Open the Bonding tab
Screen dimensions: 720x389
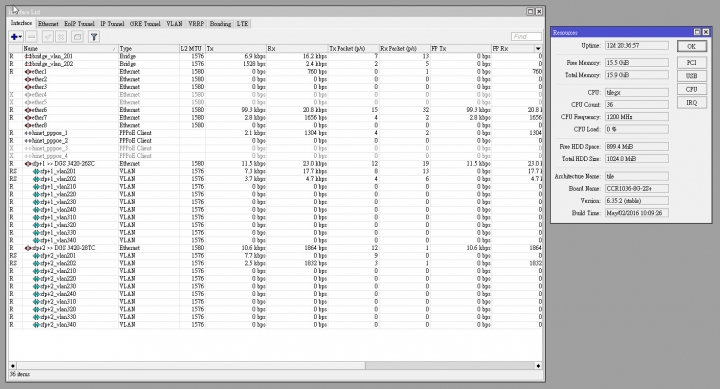(220, 23)
